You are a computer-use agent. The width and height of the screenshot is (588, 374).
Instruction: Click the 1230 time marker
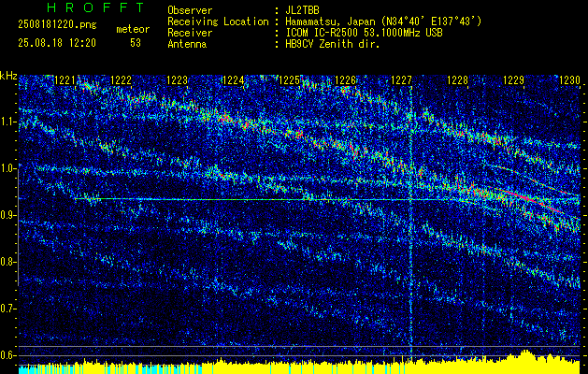pos(569,80)
